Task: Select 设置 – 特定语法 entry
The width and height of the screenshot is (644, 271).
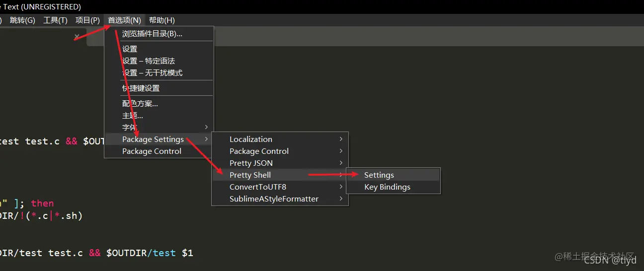Action: 159,61
